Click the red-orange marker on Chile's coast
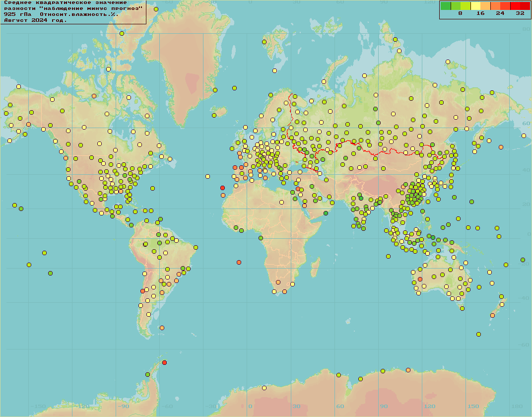This screenshot has height=417, width=532. [143, 291]
